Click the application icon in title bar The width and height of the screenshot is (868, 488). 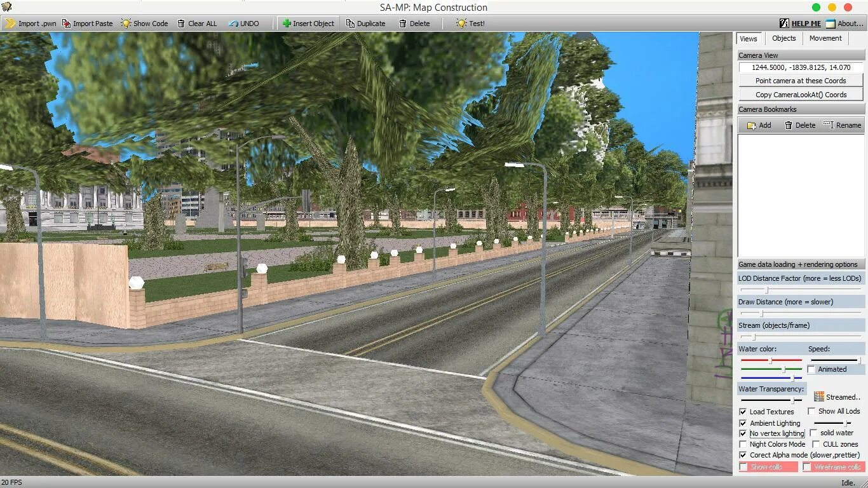pyautogui.click(x=7, y=7)
